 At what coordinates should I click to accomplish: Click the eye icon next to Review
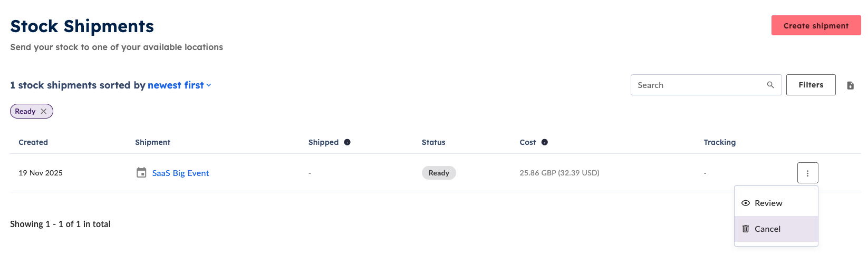[x=746, y=203]
